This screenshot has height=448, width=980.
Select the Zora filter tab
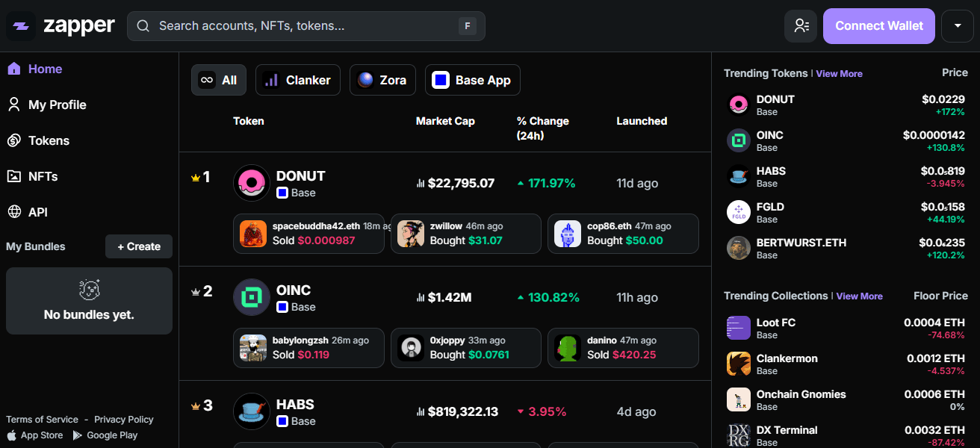382,80
